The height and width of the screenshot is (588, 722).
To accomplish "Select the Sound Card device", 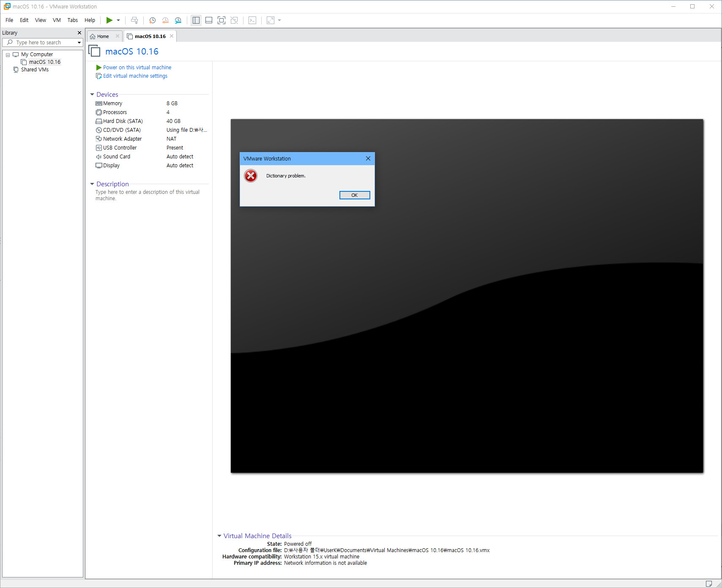I will point(152,157).
